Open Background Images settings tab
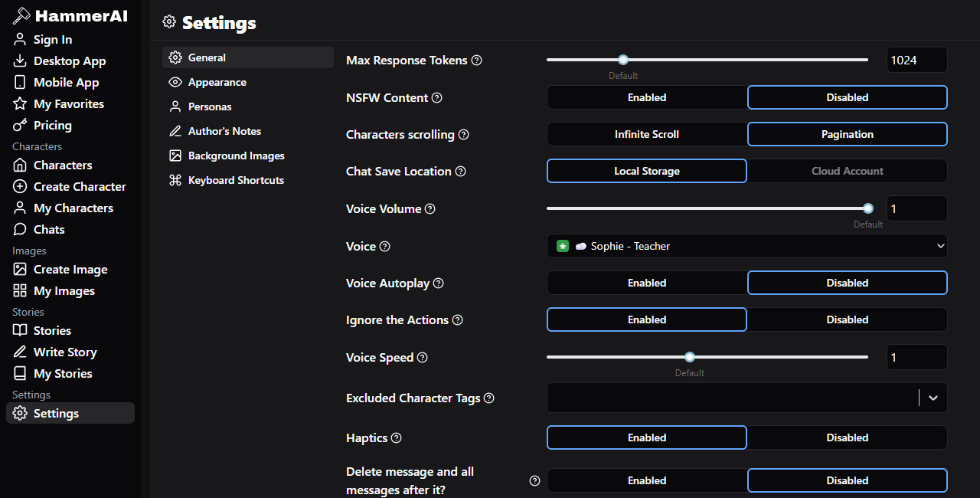This screenshot has width=980, height=498. pos(248,156)
